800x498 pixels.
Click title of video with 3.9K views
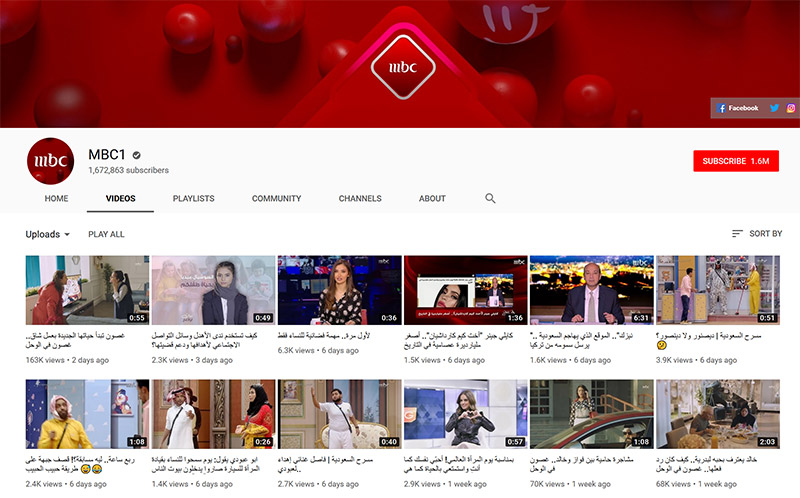(x=708, y=340)
